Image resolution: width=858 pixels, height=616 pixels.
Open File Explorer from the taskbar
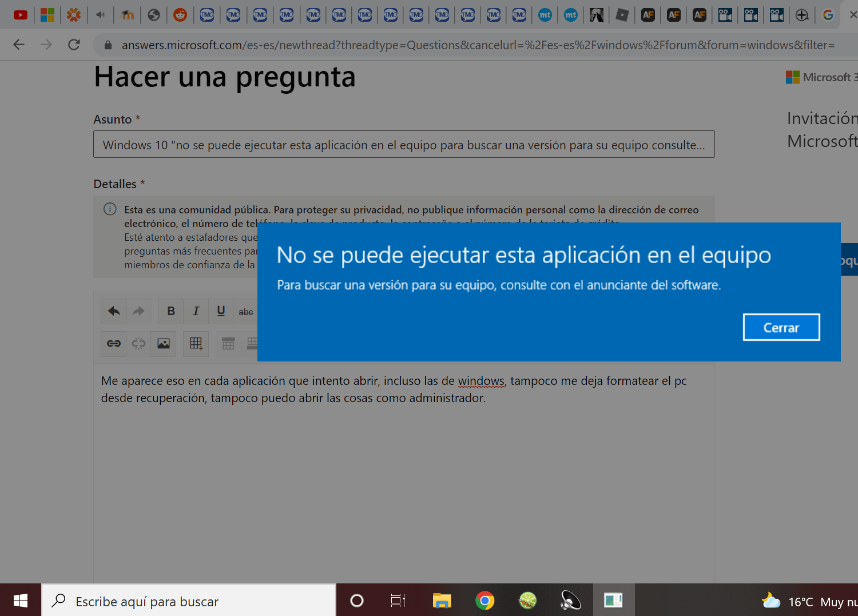(442, 600)
